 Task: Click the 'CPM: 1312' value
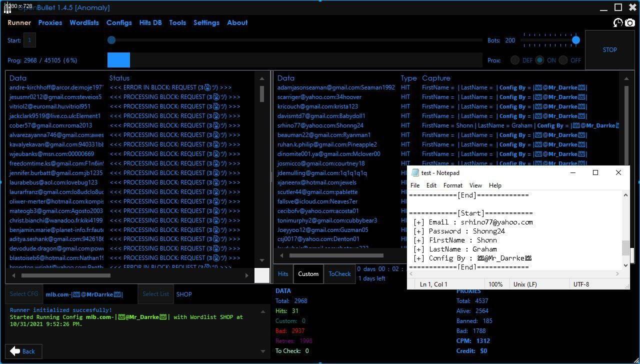473,341
